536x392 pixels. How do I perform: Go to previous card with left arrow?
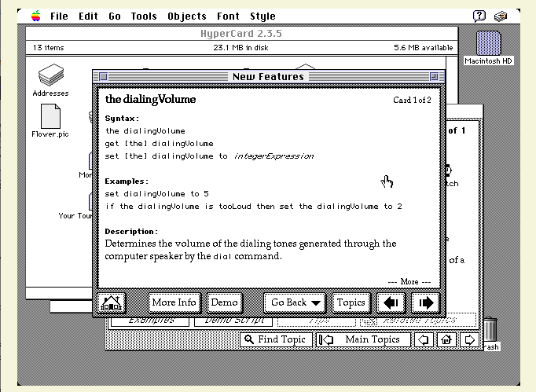pos(391,302)
